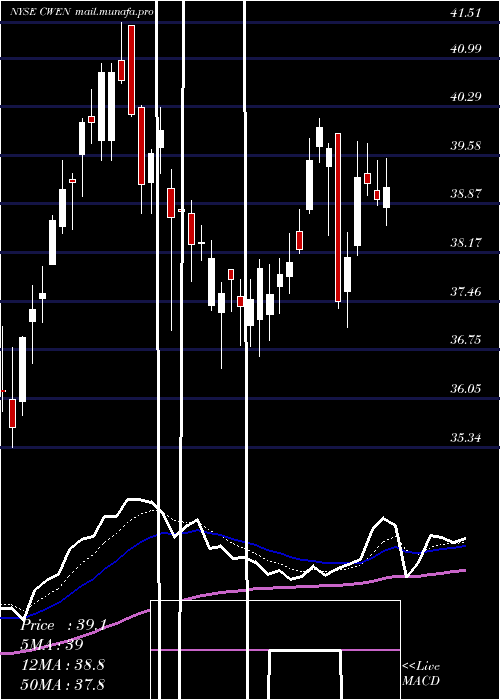The image size is (500, 700).
Task: Select the 36.75 price axis label
Action: click(x=466, y=340)
